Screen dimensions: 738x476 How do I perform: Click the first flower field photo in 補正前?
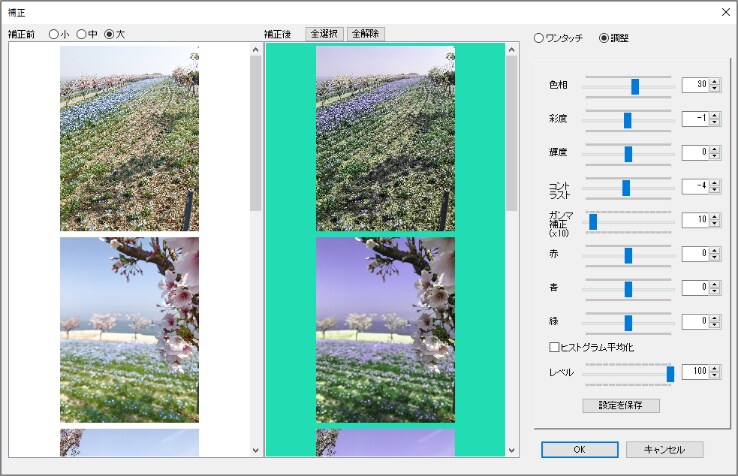pyautogui.click(x=129, y=138)
